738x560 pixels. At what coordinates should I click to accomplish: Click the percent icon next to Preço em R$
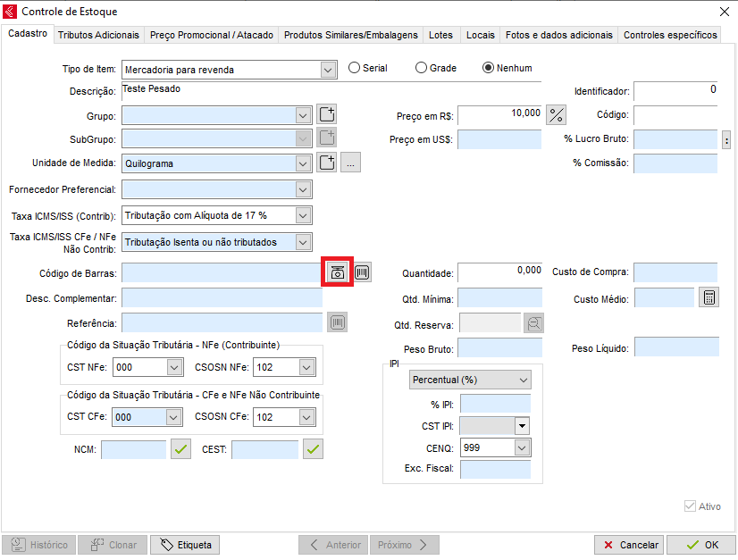pyautogui.click(x=557, y=114)
